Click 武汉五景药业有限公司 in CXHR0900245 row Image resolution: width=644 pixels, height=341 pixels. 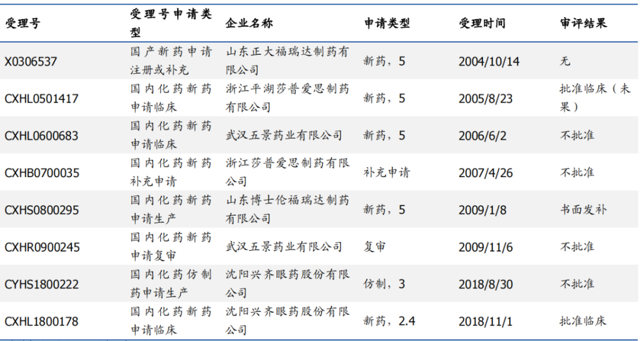284,247
